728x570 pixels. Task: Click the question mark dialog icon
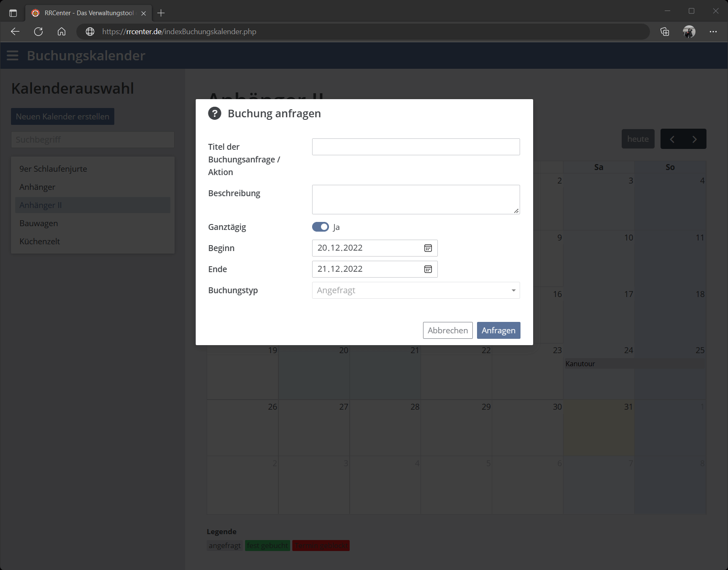click(x=215, y=113)
